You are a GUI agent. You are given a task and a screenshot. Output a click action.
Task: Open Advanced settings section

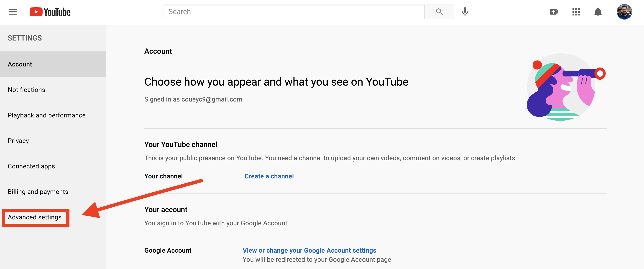point(35,217)
